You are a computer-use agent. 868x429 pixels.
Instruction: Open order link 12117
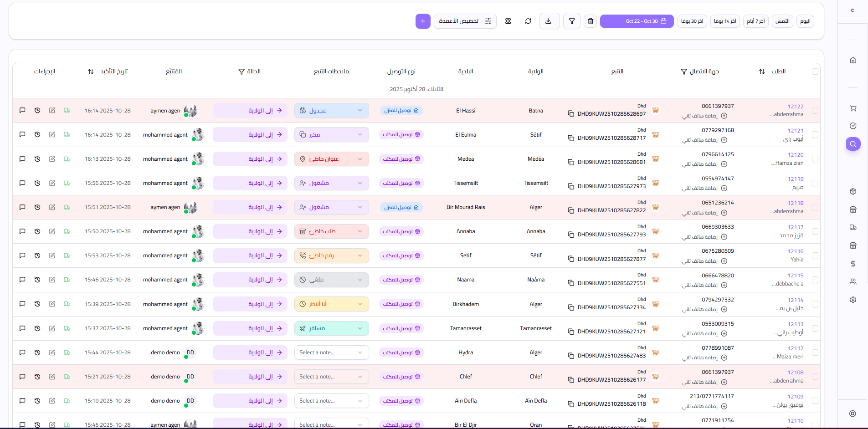[x=796, y=227]
